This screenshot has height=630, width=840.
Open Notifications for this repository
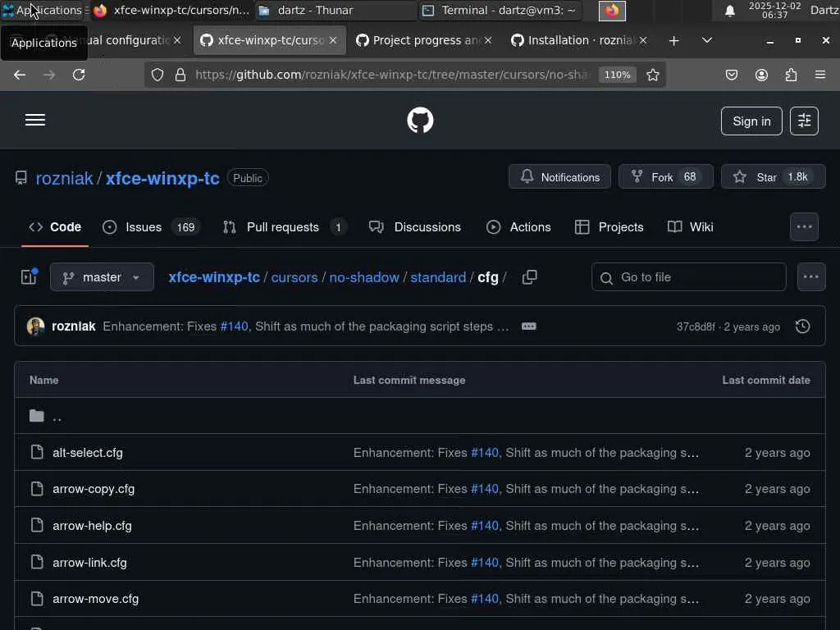[559, 177]
